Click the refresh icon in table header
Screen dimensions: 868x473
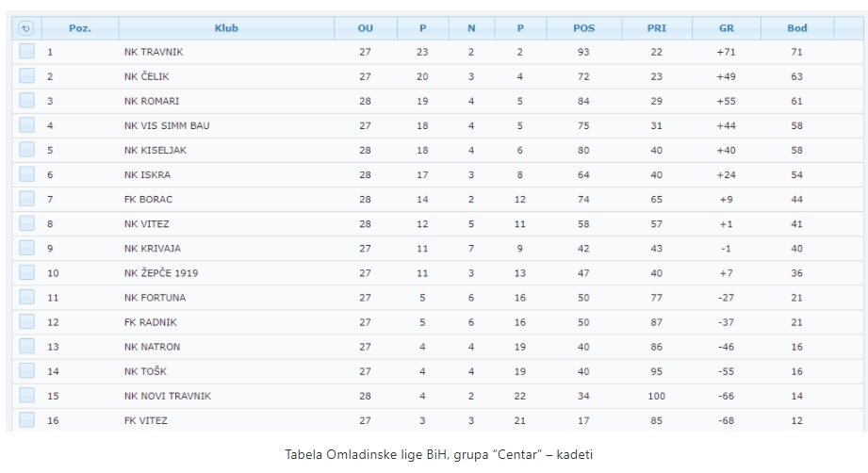[25, 28]
